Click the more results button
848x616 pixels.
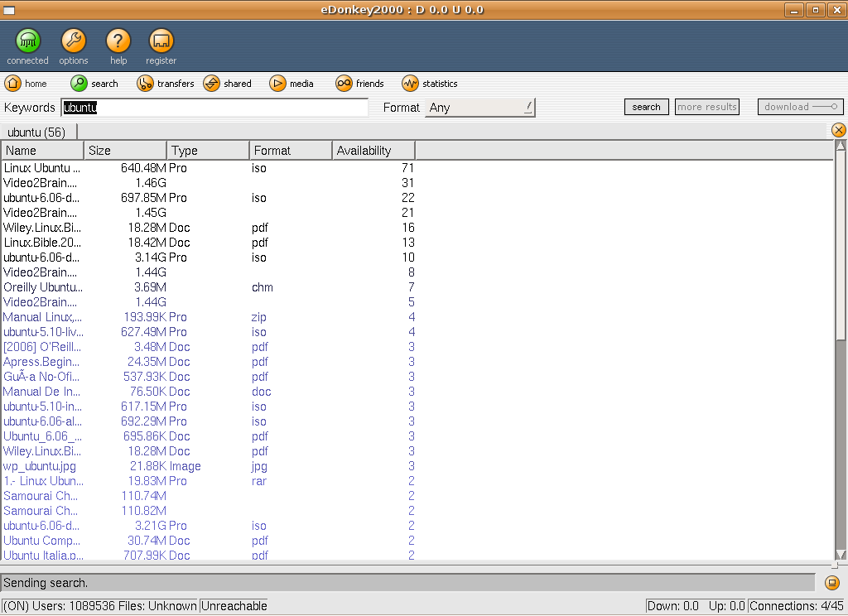pyautogui.click(x=706, y=107)
